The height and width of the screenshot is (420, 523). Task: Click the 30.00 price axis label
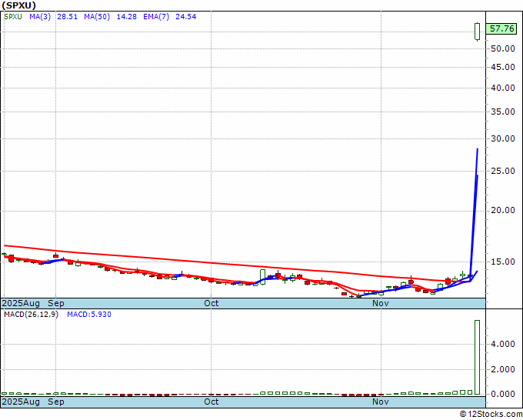click(x=503, y=138)
